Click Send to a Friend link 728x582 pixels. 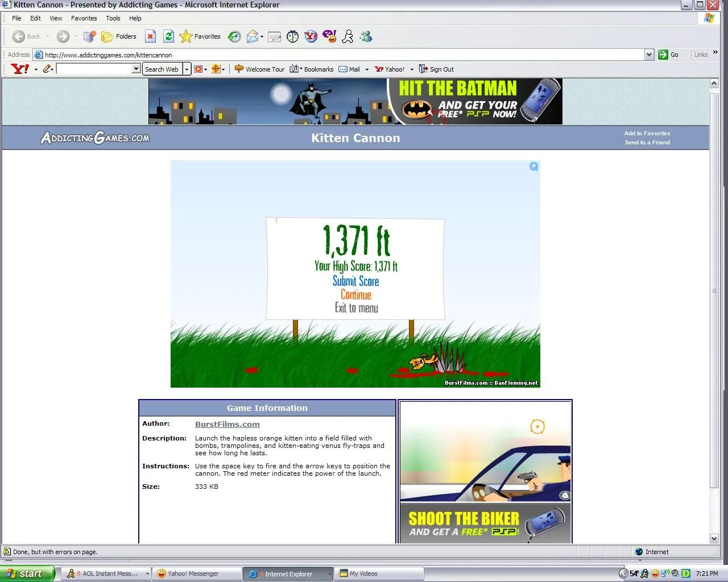click(647, 143)
